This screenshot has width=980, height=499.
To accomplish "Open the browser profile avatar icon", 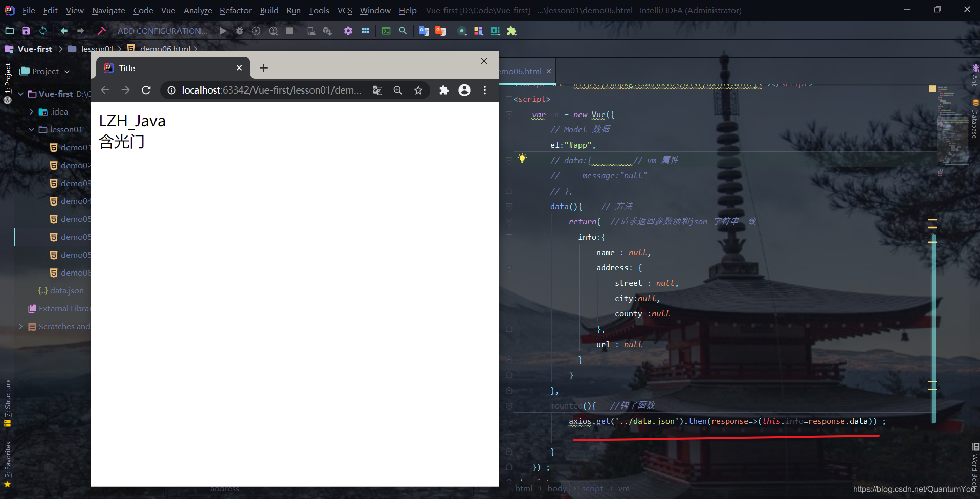I will tap(464, 90).
